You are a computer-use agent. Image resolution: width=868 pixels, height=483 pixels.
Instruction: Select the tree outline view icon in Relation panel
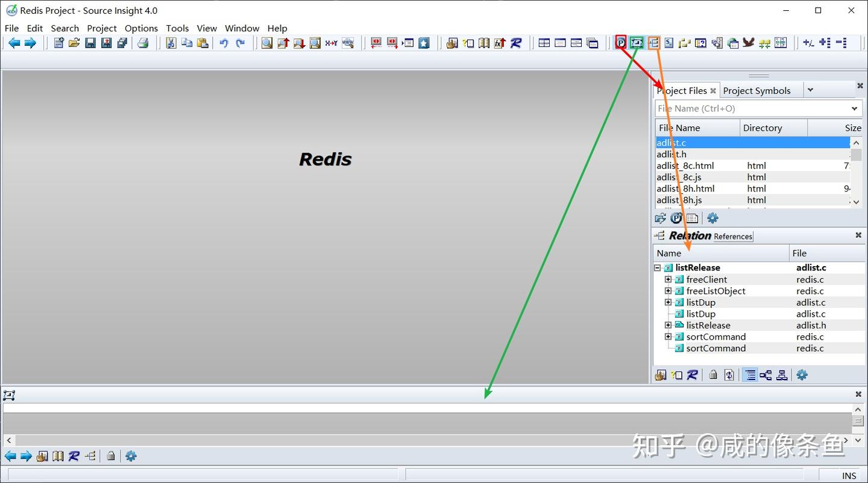(x=750, y=375)
